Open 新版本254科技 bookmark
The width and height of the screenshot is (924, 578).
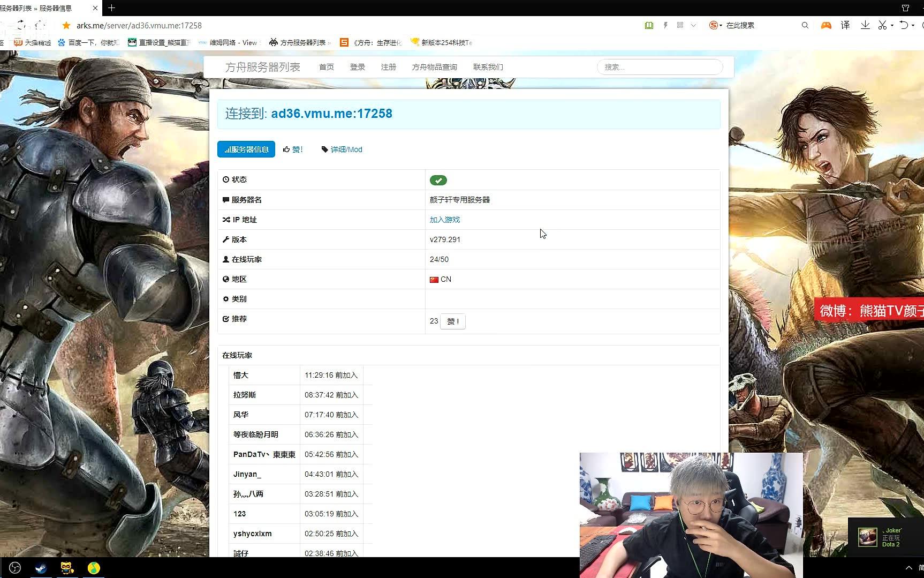(441, 42)
